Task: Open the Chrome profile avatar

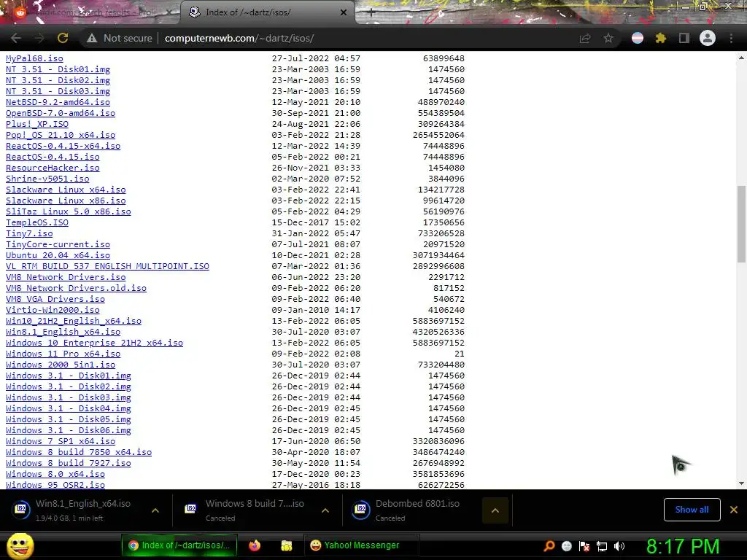Action: tap(708, 38)
